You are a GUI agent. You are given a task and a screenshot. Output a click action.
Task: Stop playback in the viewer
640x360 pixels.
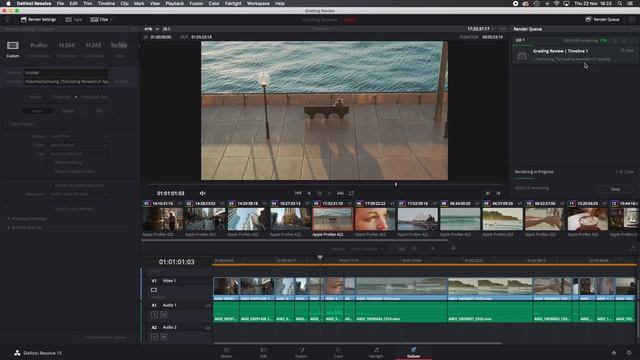point(320,193)
